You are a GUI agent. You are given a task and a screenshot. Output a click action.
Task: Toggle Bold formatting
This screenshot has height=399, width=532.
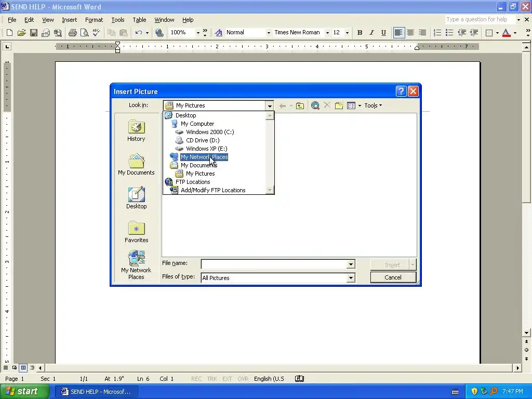pyautogui.click(x=360, y=33)
